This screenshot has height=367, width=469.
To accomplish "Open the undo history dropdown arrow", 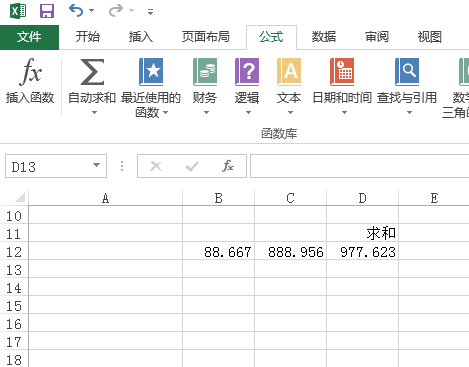I will click(91, 11).
